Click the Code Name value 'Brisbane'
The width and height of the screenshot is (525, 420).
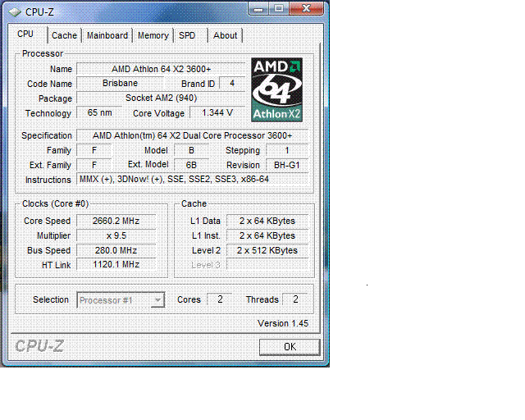click(x=121, y=83)
